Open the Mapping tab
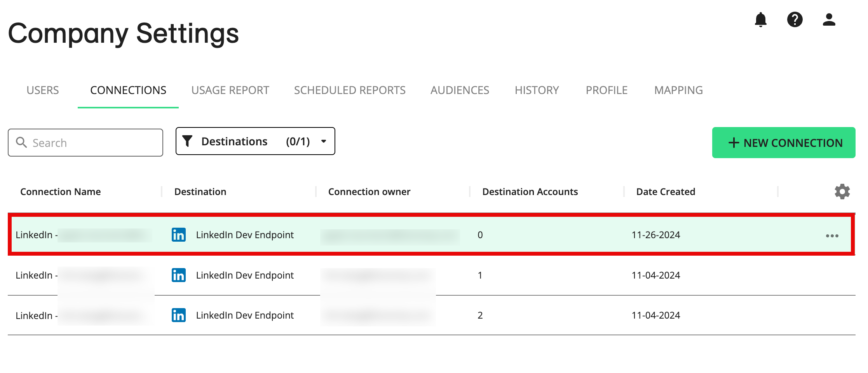The image size is (868, 373). [x=678, y=90]
